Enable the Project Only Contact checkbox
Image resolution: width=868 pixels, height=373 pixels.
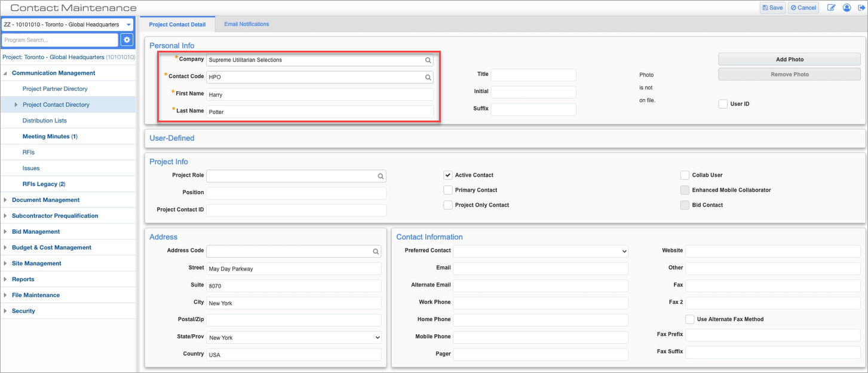pos(448,205)
